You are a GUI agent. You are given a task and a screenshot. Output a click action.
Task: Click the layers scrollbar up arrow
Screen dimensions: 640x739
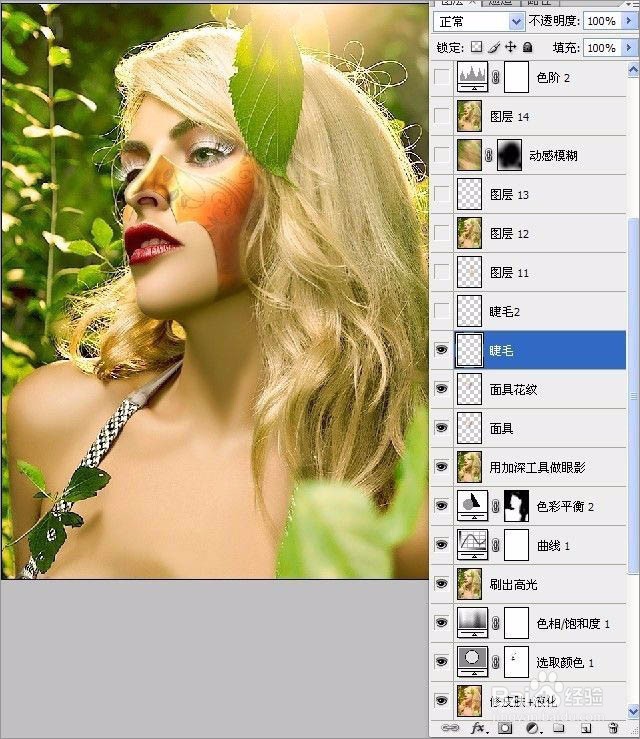(x=633, y=70)
